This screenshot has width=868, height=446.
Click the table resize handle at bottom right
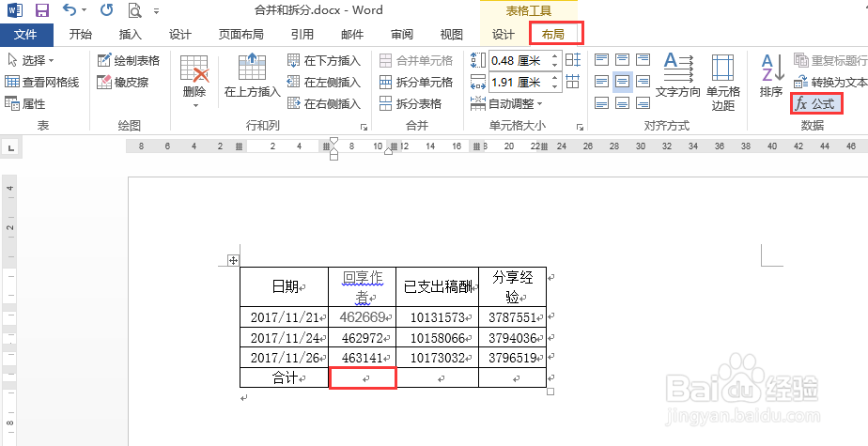(550, 392)
